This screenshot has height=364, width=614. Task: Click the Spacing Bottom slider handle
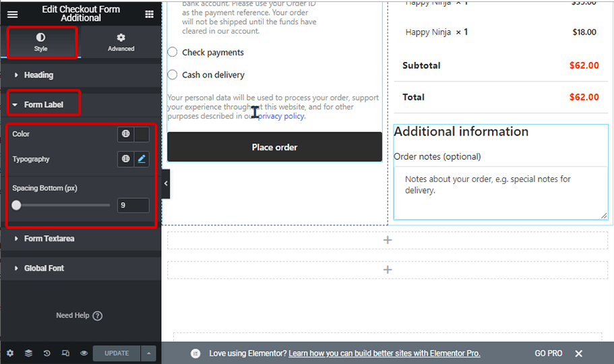[16, 205]
